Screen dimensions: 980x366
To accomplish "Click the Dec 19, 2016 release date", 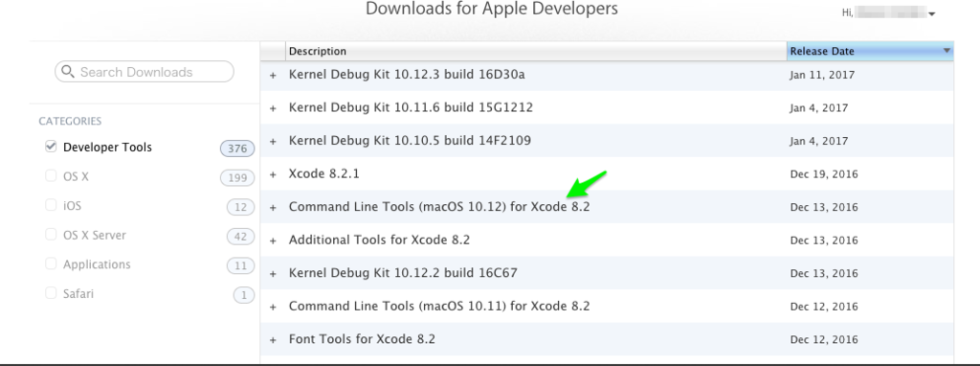I will click(824, 174).
